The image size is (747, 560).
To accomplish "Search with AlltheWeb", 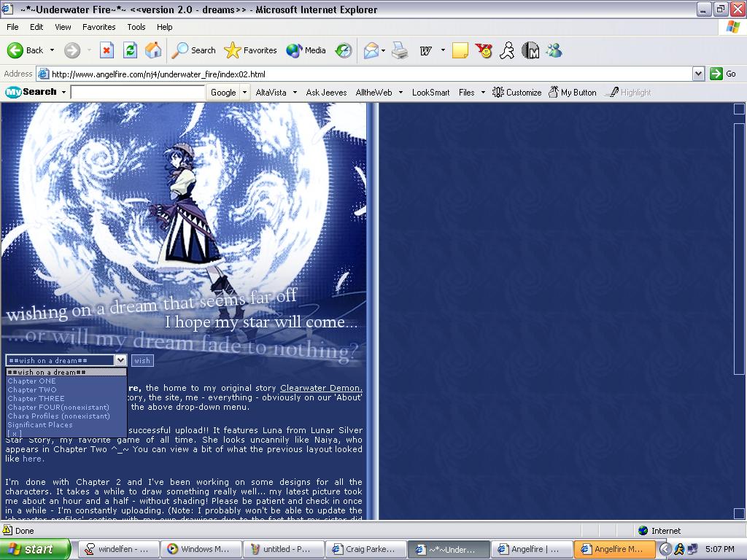I will (x=373, y=93).
